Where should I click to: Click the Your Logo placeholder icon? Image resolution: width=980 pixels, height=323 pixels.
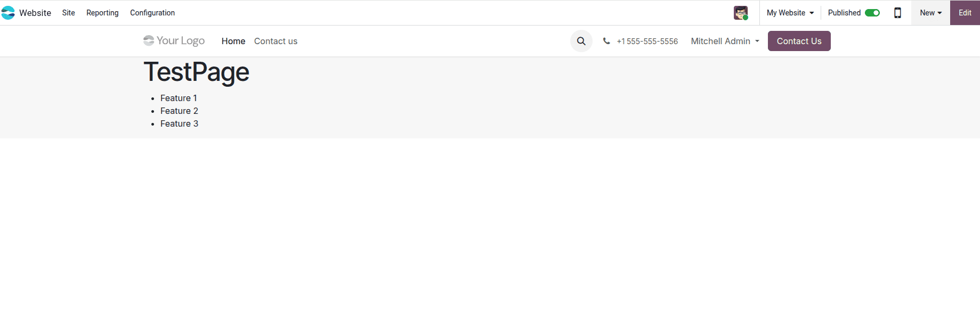pos(148,40)
